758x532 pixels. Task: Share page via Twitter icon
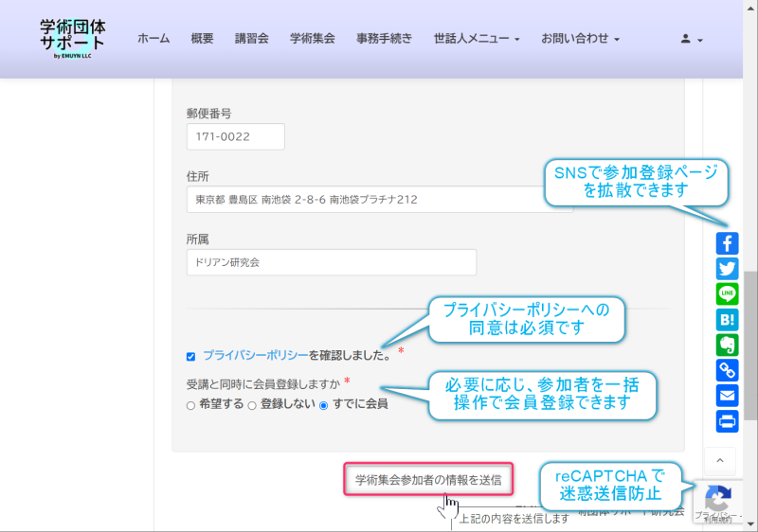coord(727,268)
